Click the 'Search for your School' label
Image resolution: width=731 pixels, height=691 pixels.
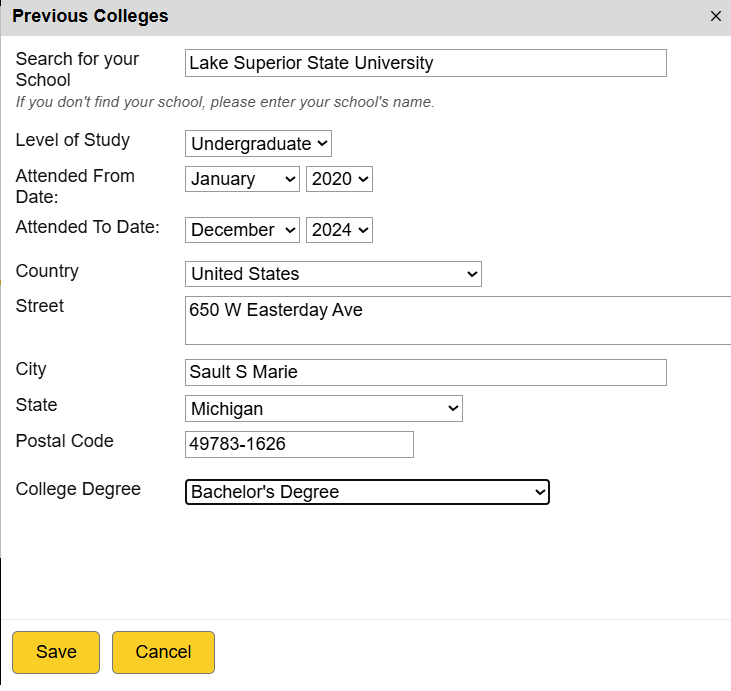(x=77, y=69)
